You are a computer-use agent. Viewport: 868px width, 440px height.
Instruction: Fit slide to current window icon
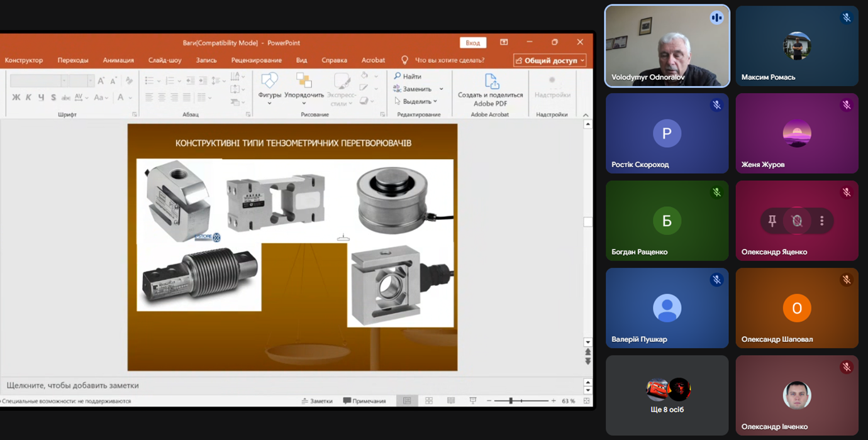(586, 401)
